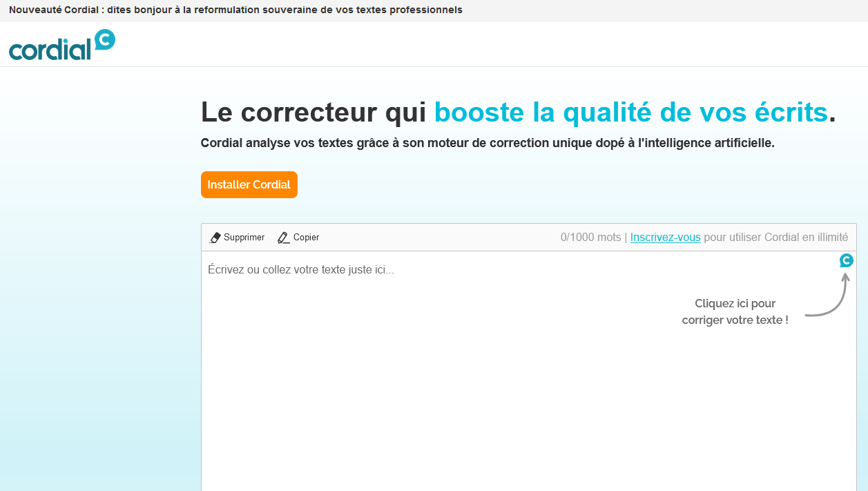Click the 0/1000 mots word counter
The height and width of the screenshot is (491, 868).
click(591, 237)
